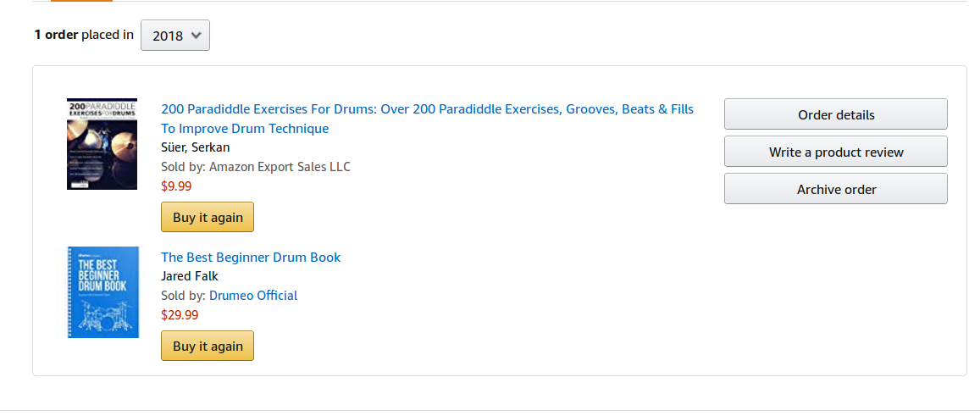This screenshot has height=416, width=980.
Task: Click the Amazon Export Sales LLC seller text
Action: point(280,166)
